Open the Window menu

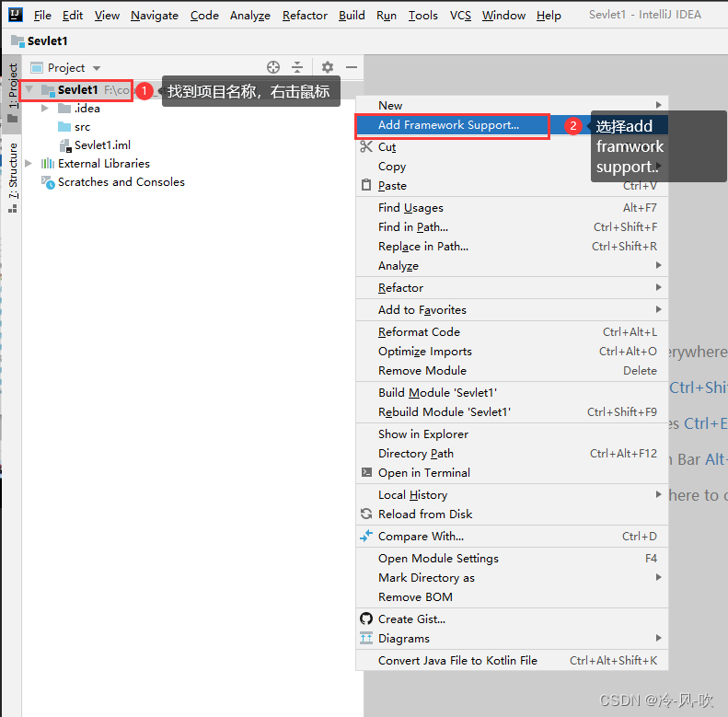click(503, 16)
